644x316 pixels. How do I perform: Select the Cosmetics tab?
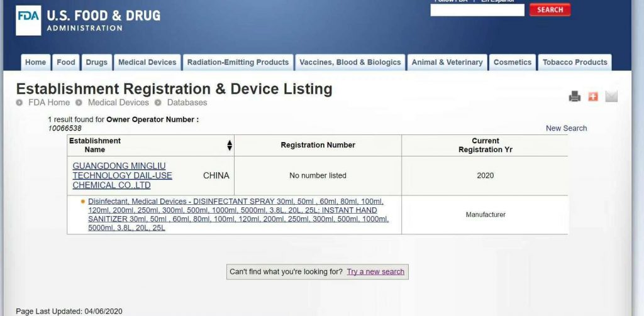click(513, 62)
